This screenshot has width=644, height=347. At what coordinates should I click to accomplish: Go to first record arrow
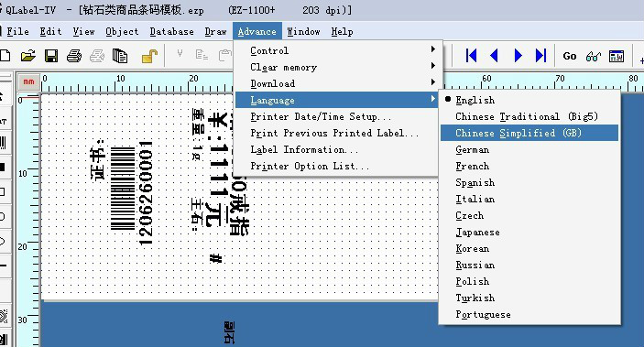coord(471,55)
